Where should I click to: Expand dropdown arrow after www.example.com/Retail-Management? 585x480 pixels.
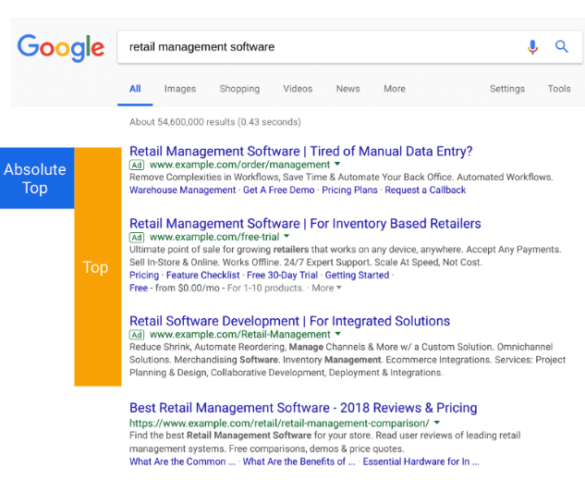[338, 334]
